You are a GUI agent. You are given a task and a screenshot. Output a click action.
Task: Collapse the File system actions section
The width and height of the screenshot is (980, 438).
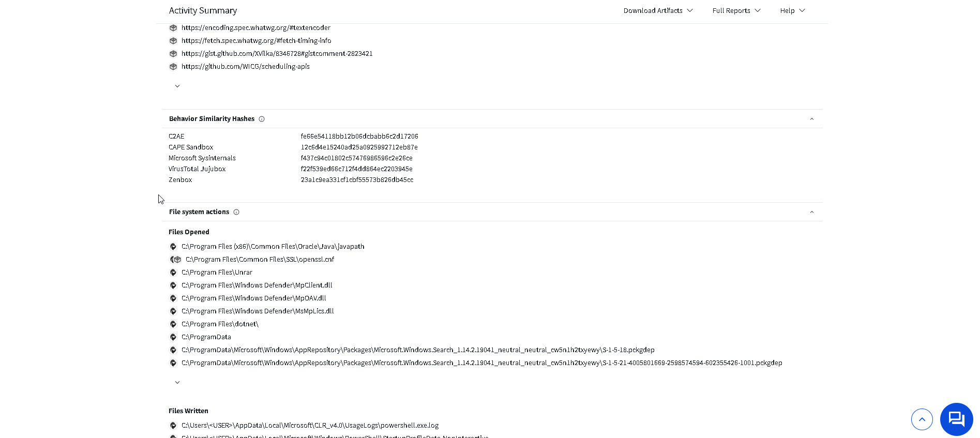point(811,212)
